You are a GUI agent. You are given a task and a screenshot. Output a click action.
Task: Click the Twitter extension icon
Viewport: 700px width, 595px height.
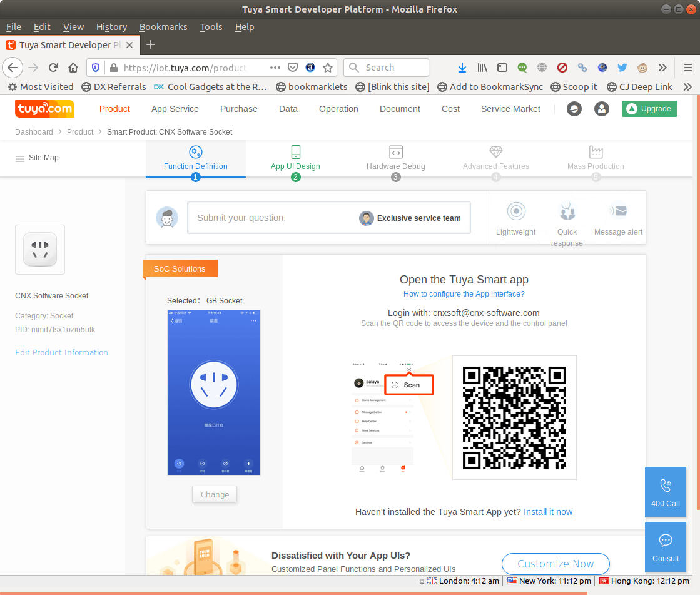(622, 68)
